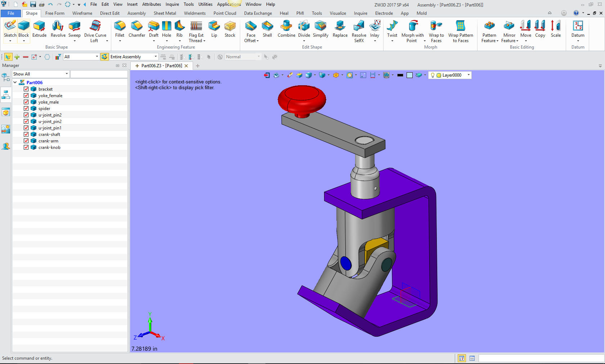Open the Layer0000 dropdown
The image size is (605, 364).
[x=469, y=75]
